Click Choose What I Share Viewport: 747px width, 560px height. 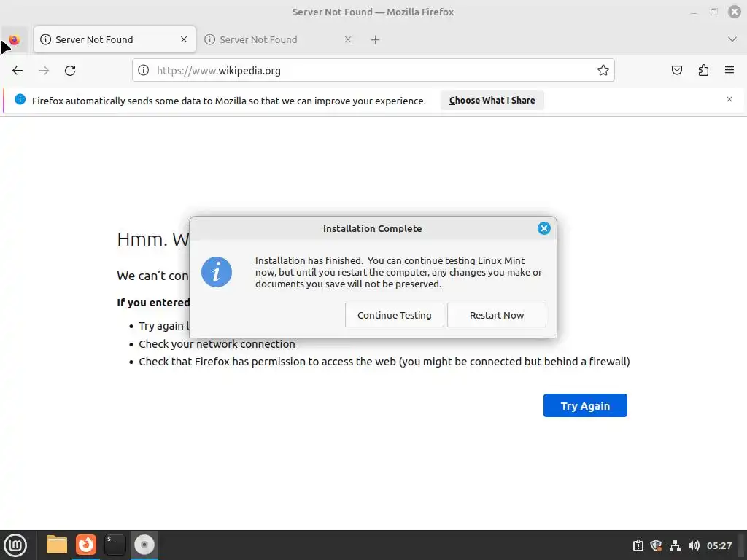pyautogui.click(x=492, y=101)
